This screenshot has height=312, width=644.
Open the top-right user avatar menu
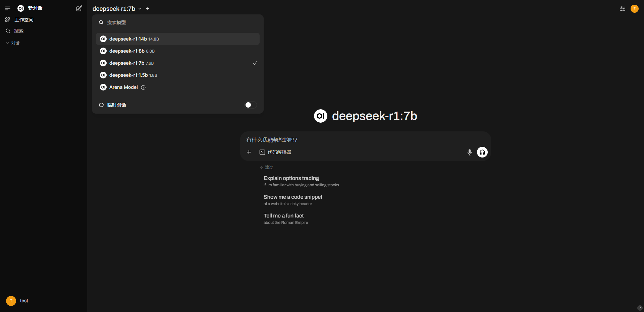[635, 9]
